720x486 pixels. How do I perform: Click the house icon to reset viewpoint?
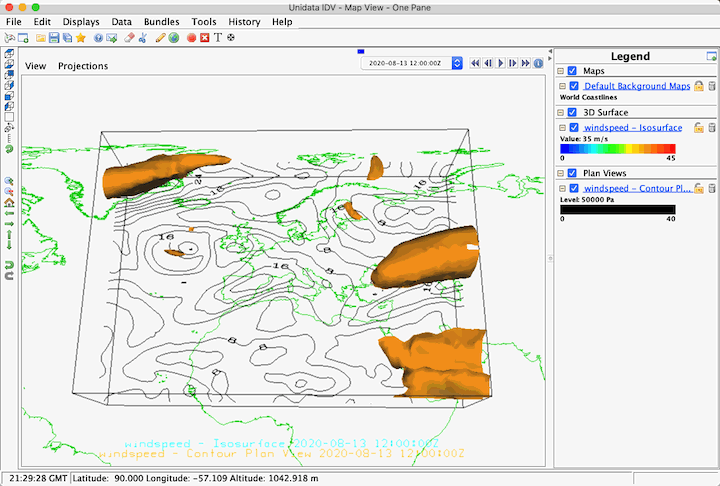coord(9,202)
